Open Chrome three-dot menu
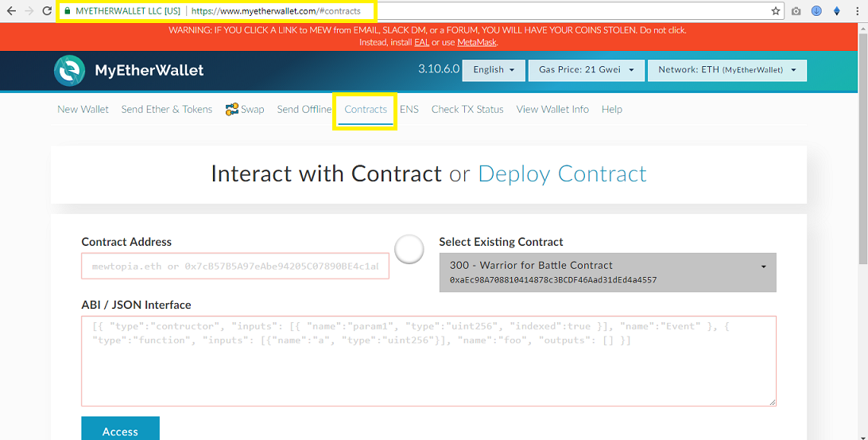868x440 pixels. click(x=858, y=11)
